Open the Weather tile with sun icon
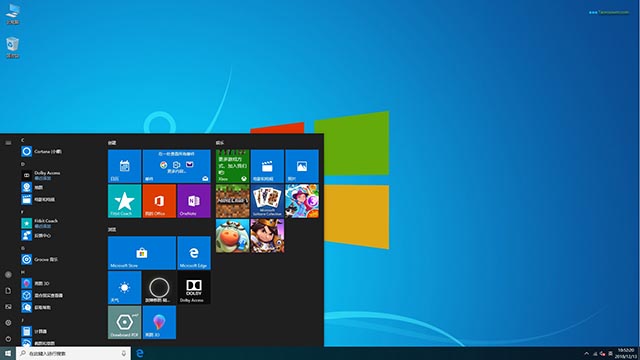Image resolution: width=640 pixels, height=360 pixels. coord(124,288)
